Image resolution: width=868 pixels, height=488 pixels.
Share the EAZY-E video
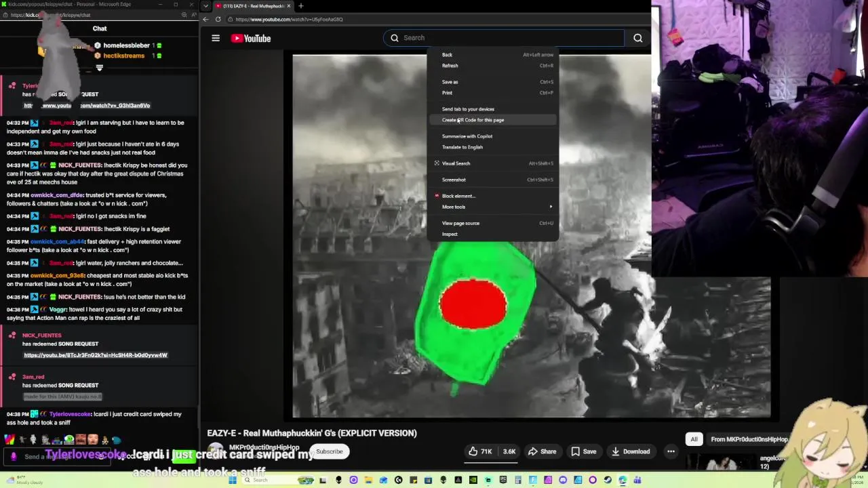[x=542, y=451]
